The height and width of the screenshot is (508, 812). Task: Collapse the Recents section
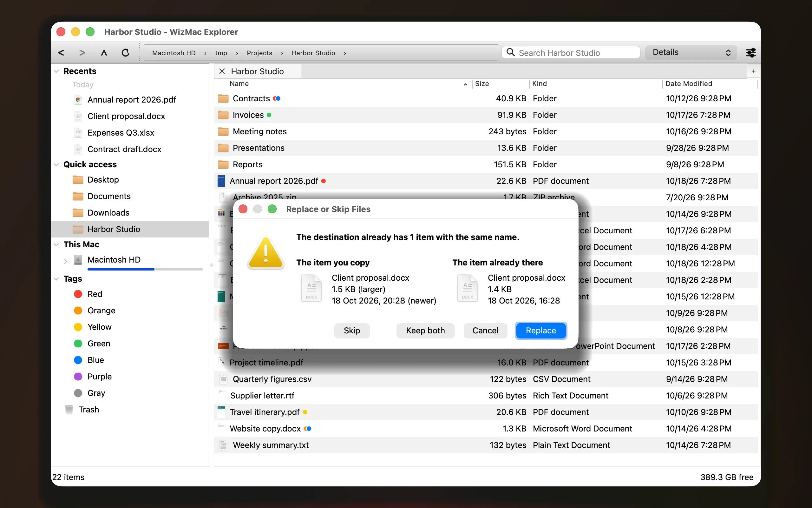point(56,71)
